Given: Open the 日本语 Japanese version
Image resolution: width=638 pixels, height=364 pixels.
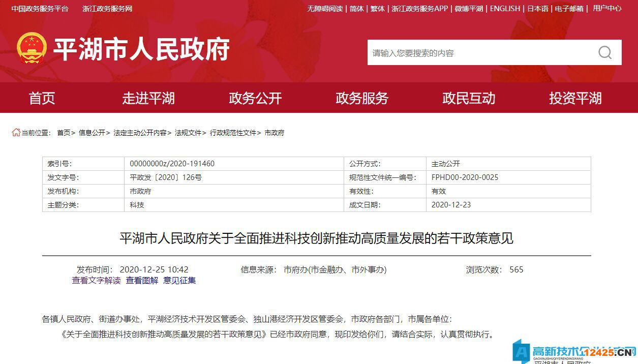Looking at the screenshot, I should tap(538, 9).
